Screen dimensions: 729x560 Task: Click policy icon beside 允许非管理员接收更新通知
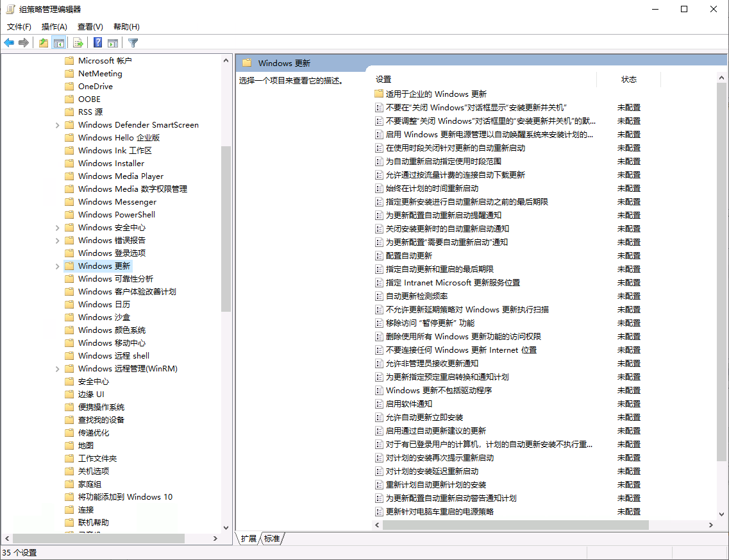coord(379,364)
